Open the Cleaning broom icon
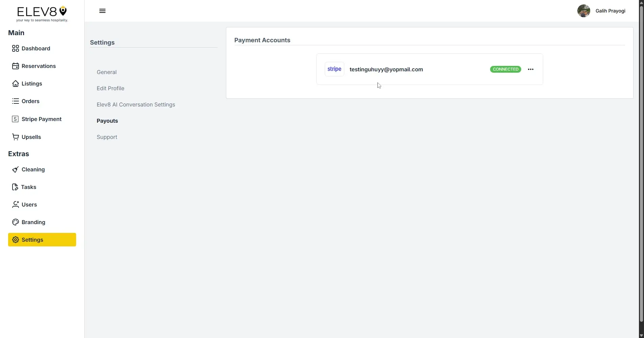 [x=15, y=169]
